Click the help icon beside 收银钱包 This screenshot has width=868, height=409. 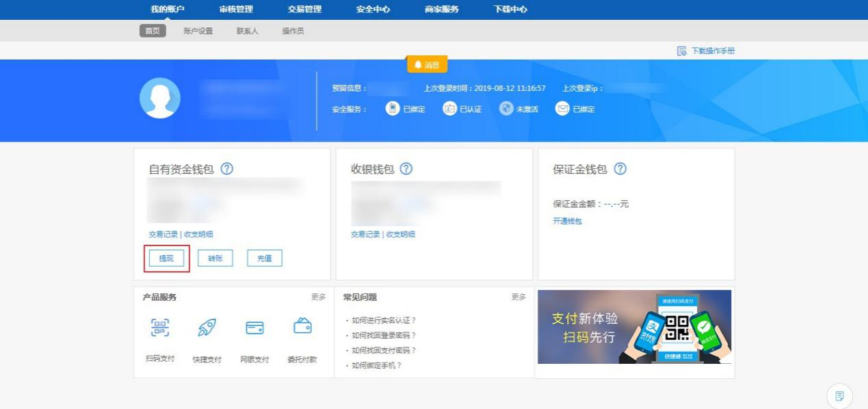406,169
